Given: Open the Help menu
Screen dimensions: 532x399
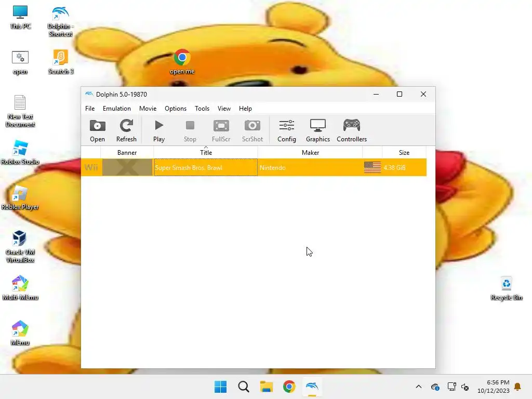Looking at the screenshot, I should (245, 109).
